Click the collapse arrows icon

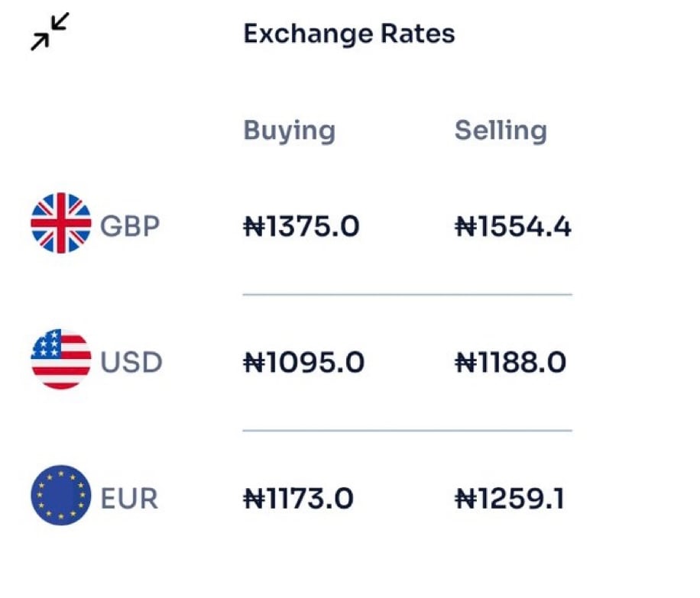(50, 31)
